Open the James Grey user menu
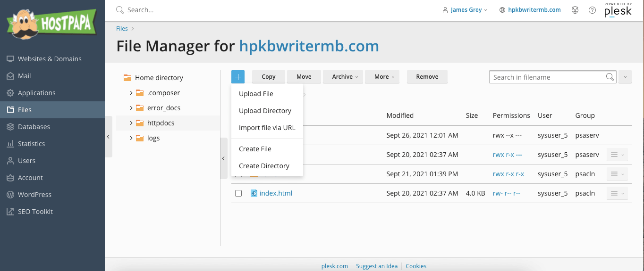644x271 pixels. click(465, 10)
